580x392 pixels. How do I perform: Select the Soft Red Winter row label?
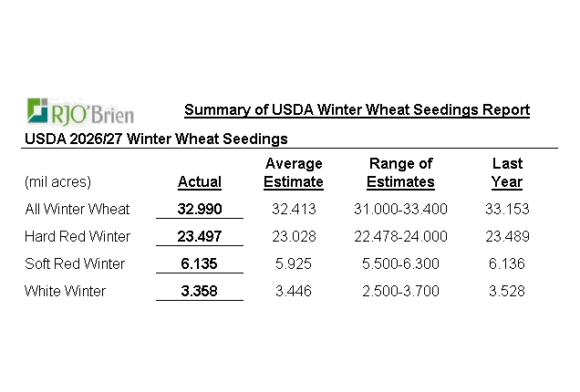pos(78,263)
